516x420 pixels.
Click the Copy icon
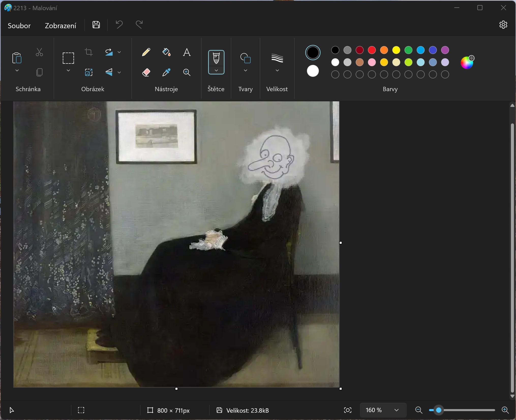click(39, 72)
